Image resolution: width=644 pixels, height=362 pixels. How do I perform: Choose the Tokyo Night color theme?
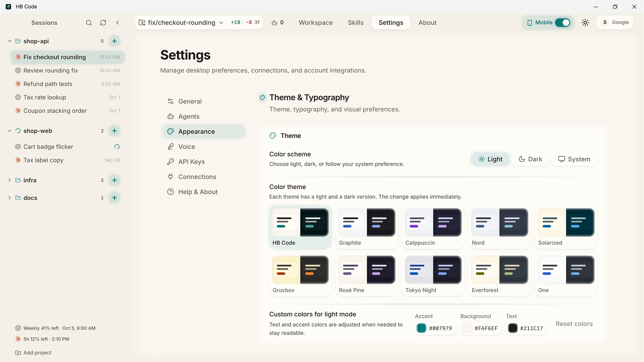click(x=433, y=275)
